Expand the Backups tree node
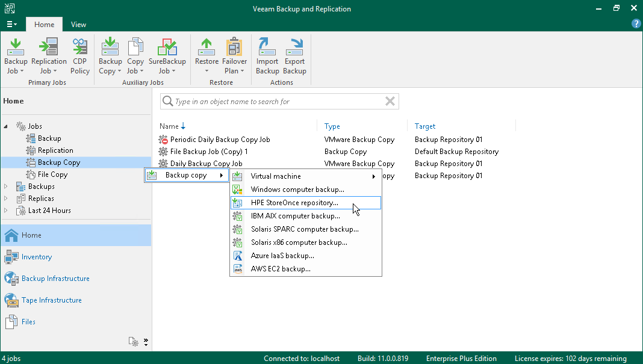 [x=6, y=187]
